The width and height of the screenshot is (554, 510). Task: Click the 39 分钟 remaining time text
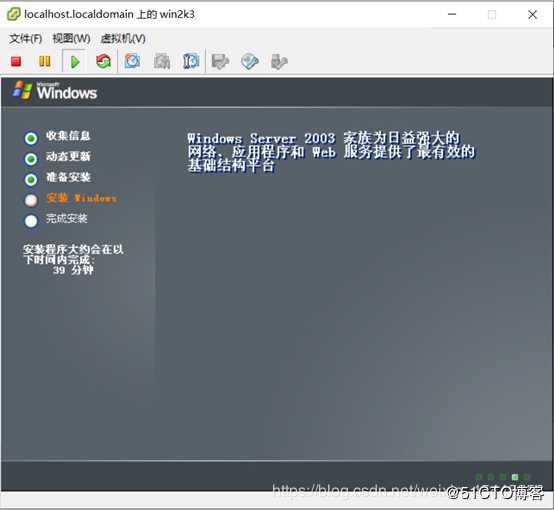[73, 270]
